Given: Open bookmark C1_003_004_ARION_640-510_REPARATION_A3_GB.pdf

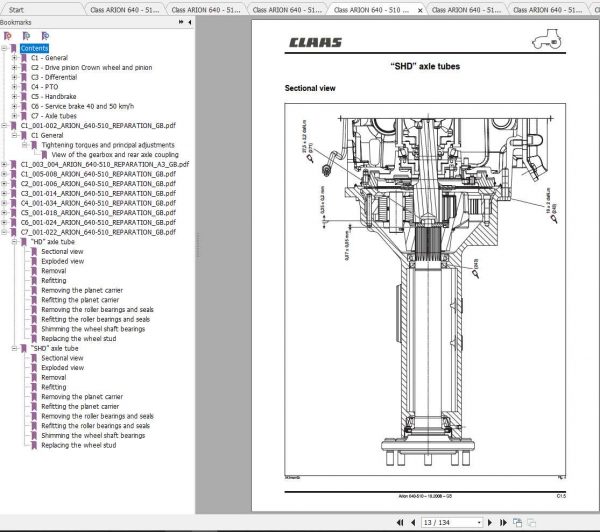Looking at the screenshot, I should pos(105,164).
